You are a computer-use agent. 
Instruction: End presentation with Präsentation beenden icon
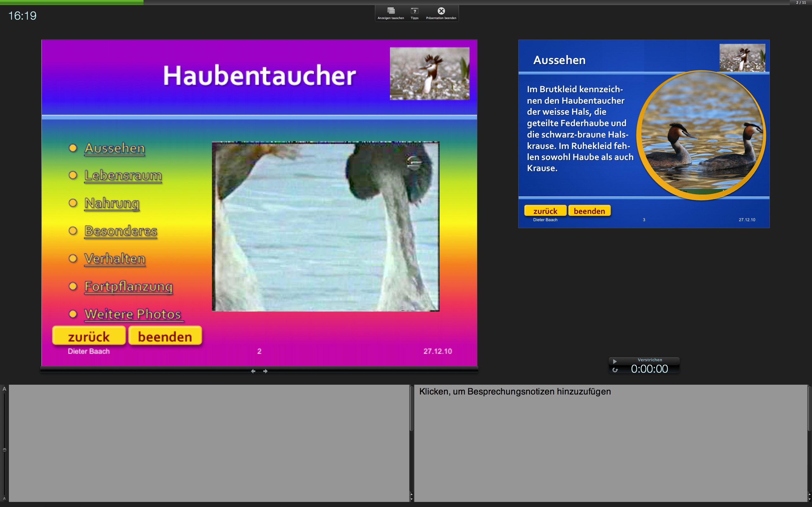click(441, 11)
